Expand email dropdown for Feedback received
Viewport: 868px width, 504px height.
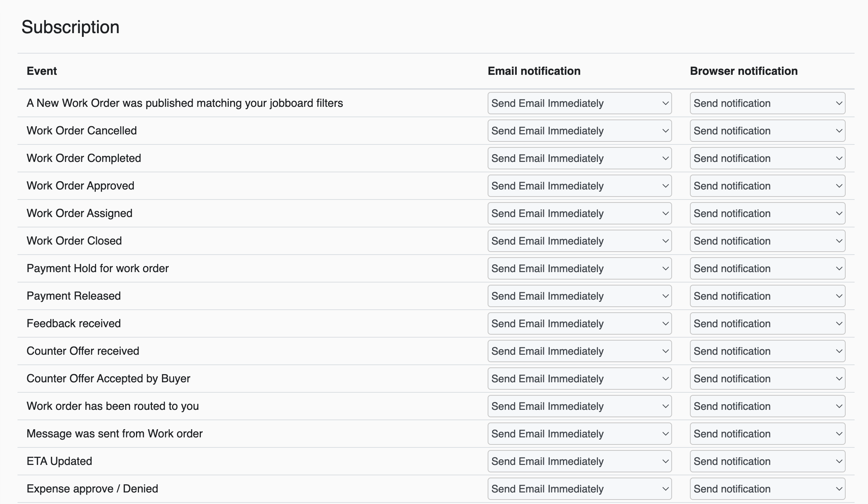coord(579,323)
